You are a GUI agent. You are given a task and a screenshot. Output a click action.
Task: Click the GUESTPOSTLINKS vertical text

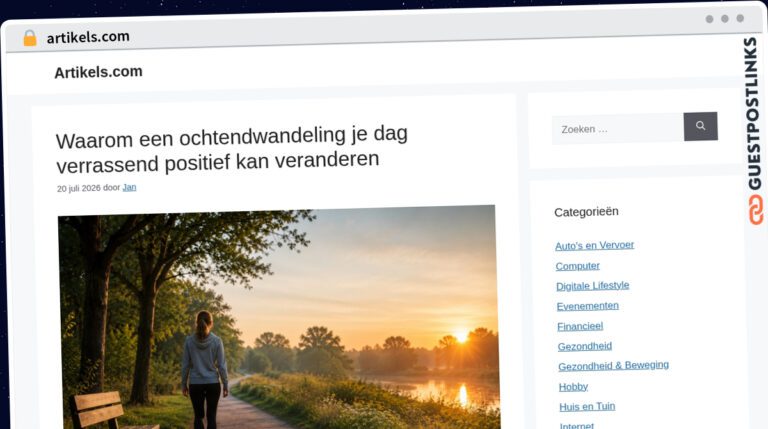tap(754, 114)
